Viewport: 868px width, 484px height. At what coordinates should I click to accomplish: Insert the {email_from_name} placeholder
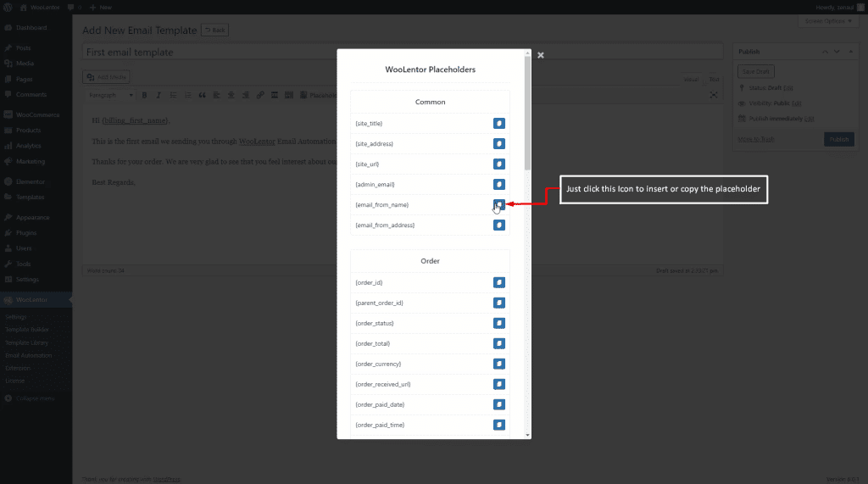pos(499,204)
